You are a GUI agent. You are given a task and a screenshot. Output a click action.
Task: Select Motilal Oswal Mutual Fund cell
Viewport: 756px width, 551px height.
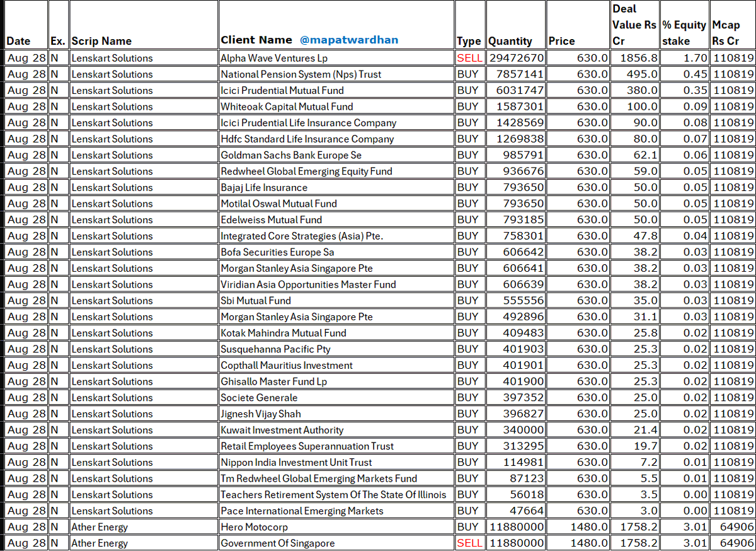[x=336, y=204]
